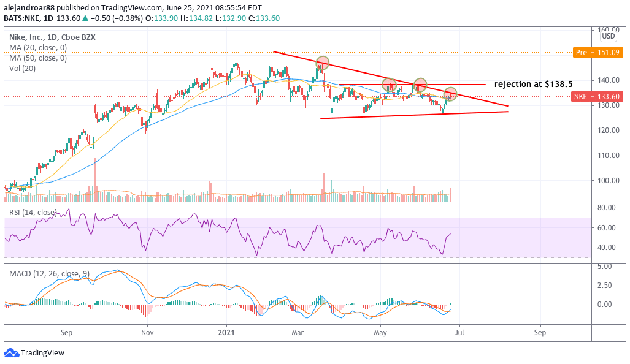
Task: Click the TradingView wordmark at bottom
Action: pos(42,353)
